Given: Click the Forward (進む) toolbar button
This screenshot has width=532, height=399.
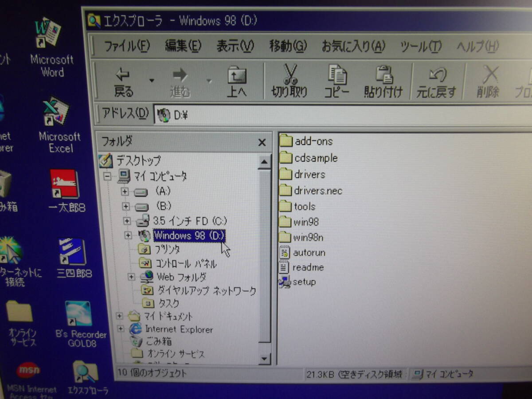Looking at the screenshot, I should tap(180, 82).
